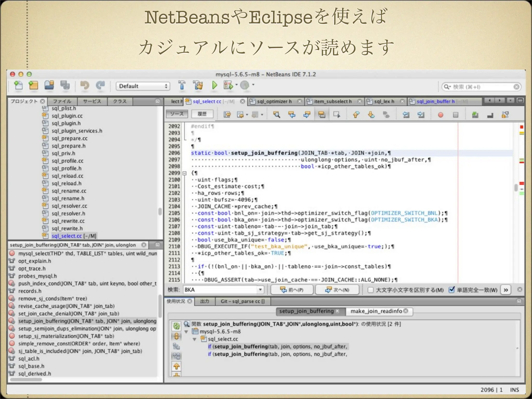Click the Clean and Build icon
Viewport: 532px width, 399px height.
coord(198,85)
